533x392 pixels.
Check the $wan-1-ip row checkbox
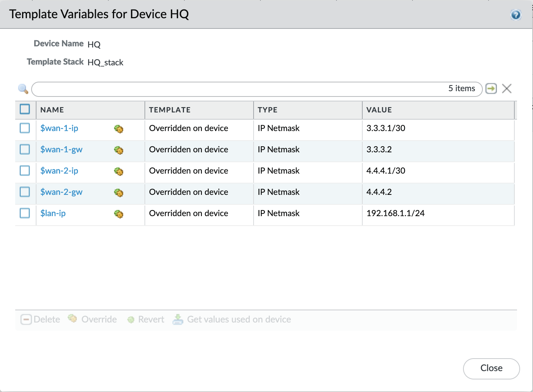point(25,128)
